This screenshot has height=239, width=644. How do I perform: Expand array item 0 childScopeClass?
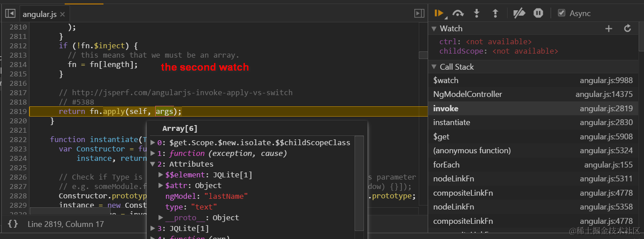[153, 143]
